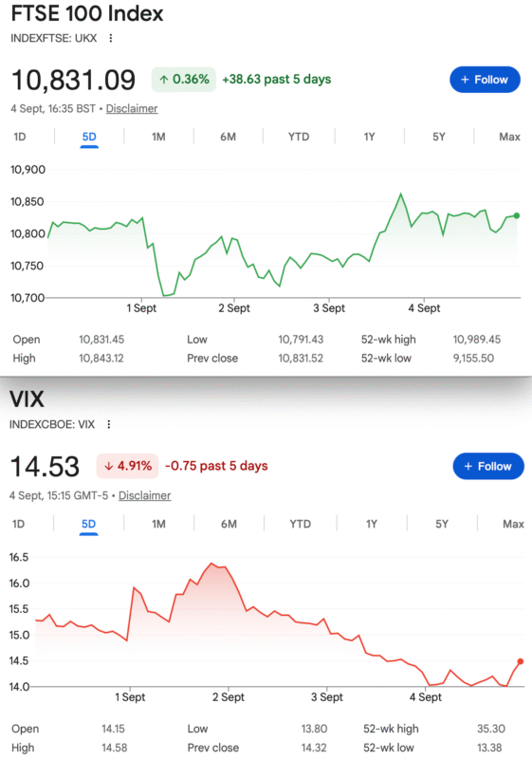The width and height of the screenshot is (532, 759).
Task: Open FTSE 100 three-dot options menu
Action: click(111, 38)
